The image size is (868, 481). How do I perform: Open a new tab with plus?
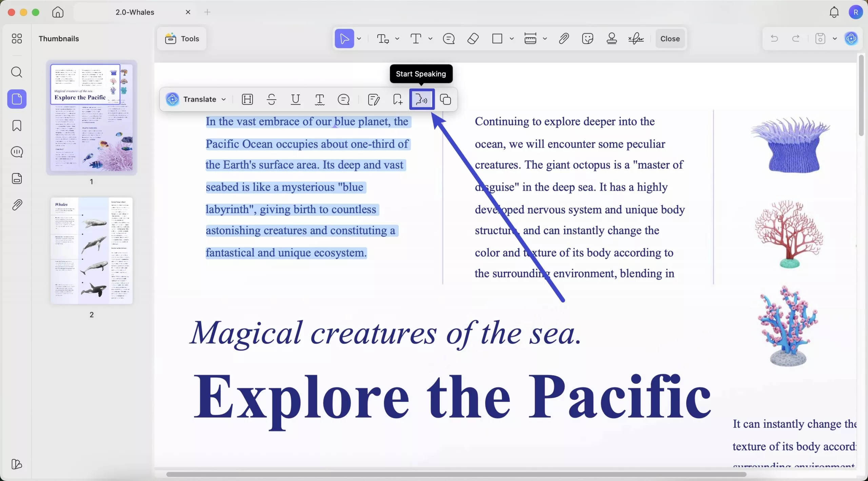pos(207,12)
